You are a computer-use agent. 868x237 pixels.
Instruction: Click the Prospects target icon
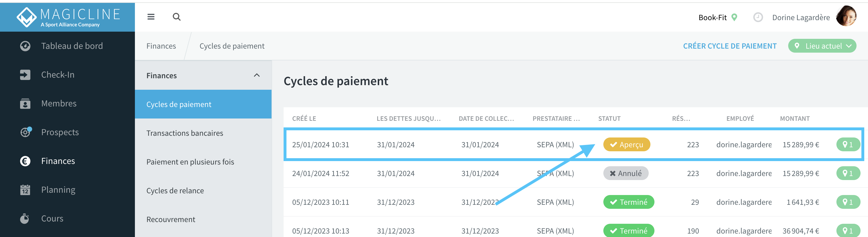point(26,132)
